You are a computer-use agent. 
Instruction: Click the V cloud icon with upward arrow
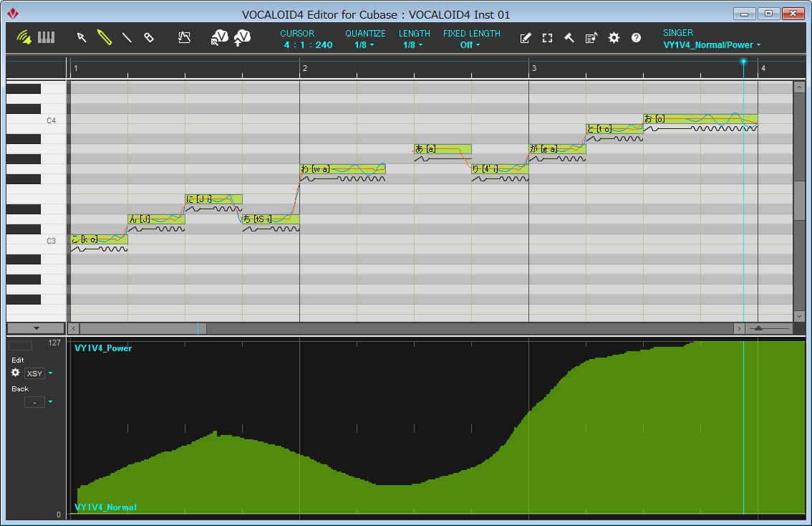242,37
